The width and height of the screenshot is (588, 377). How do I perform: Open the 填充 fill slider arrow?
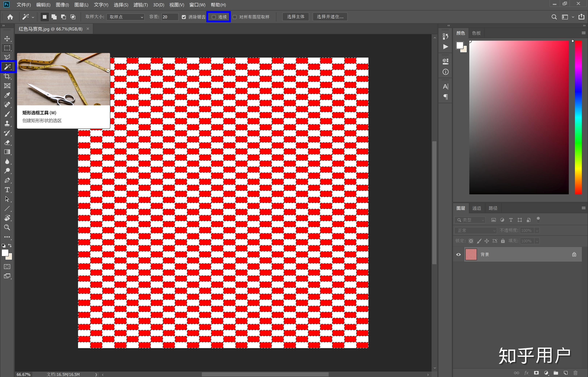pos(537,241)
